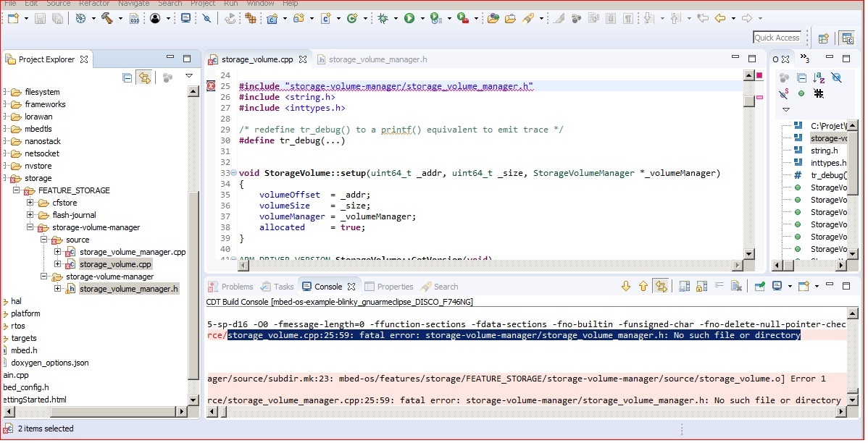Click the Quick Access search field
The width and height of the screenshot is (868, 443).
777,38
